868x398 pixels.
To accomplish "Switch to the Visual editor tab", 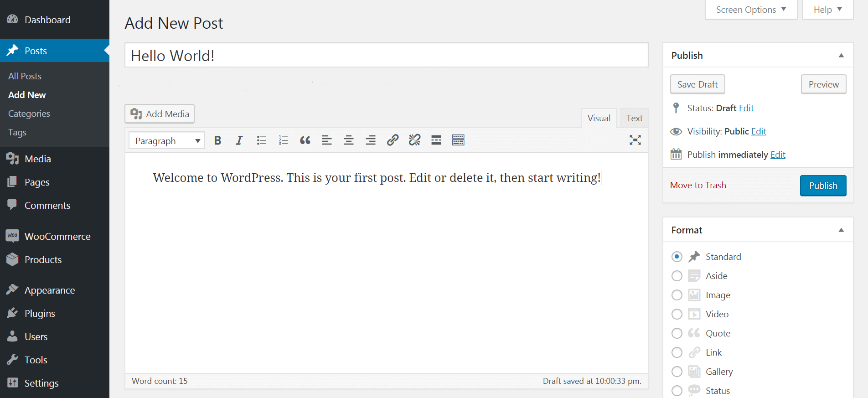I will pos(599,118).
